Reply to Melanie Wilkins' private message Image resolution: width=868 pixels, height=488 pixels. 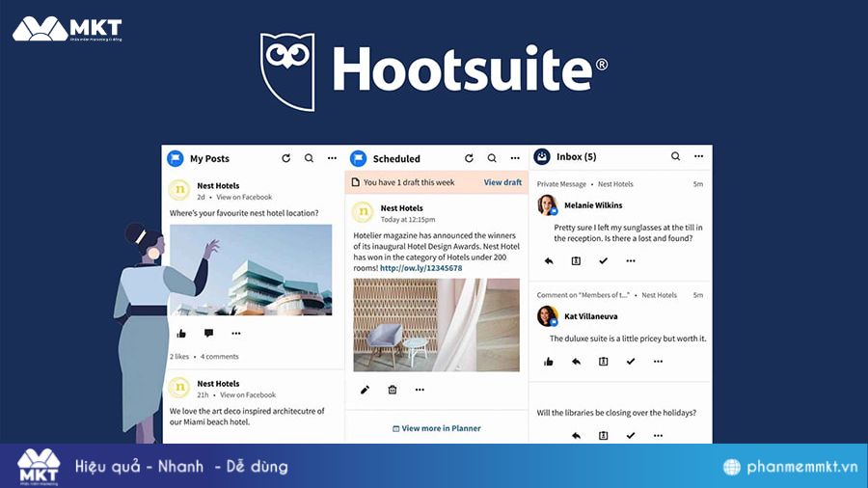(549, 260)
